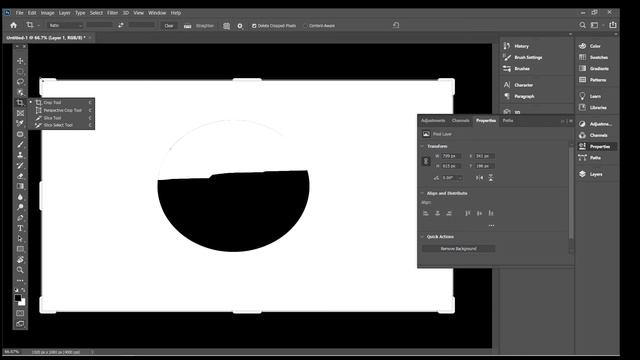
Task: Enable the Content-Aware checkbox
Action: click(305, 26)
